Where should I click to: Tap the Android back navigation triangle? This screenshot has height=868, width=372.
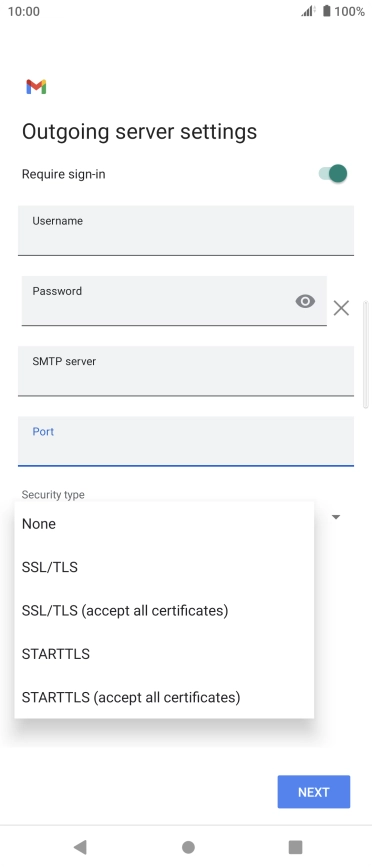coord(80,846)
